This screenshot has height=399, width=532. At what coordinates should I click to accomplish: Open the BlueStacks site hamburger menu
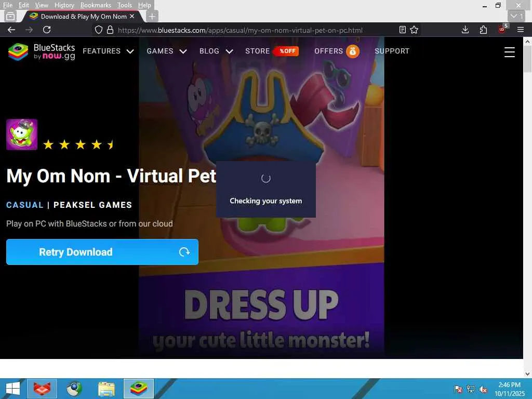pyautogui.click(x=509, y=52)
